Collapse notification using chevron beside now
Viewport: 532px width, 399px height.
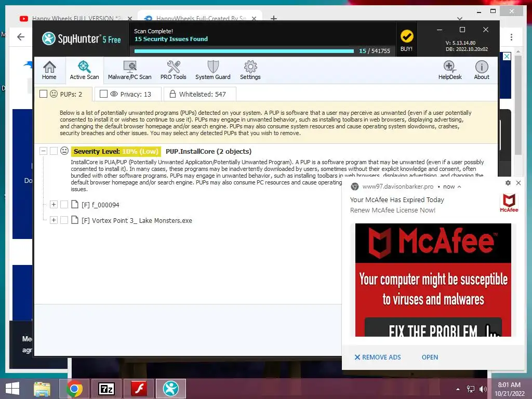pyautogui.click(x=459, y=187)
